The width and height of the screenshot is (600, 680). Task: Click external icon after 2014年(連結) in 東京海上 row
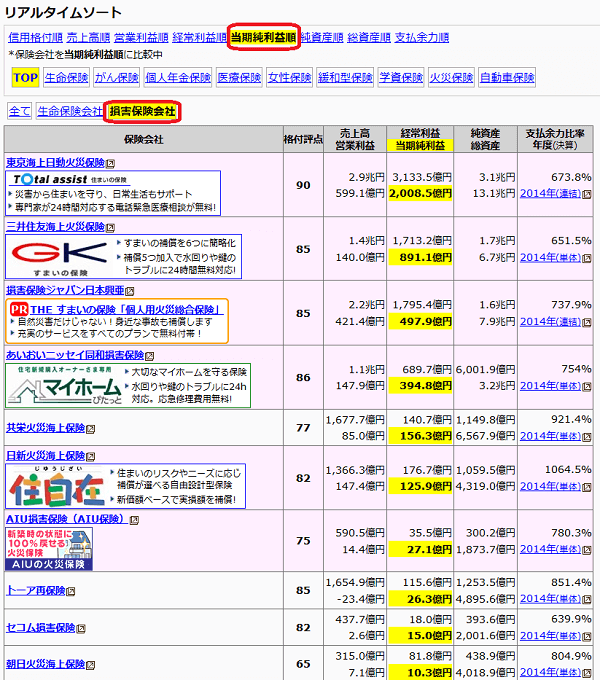pos(587,194)
